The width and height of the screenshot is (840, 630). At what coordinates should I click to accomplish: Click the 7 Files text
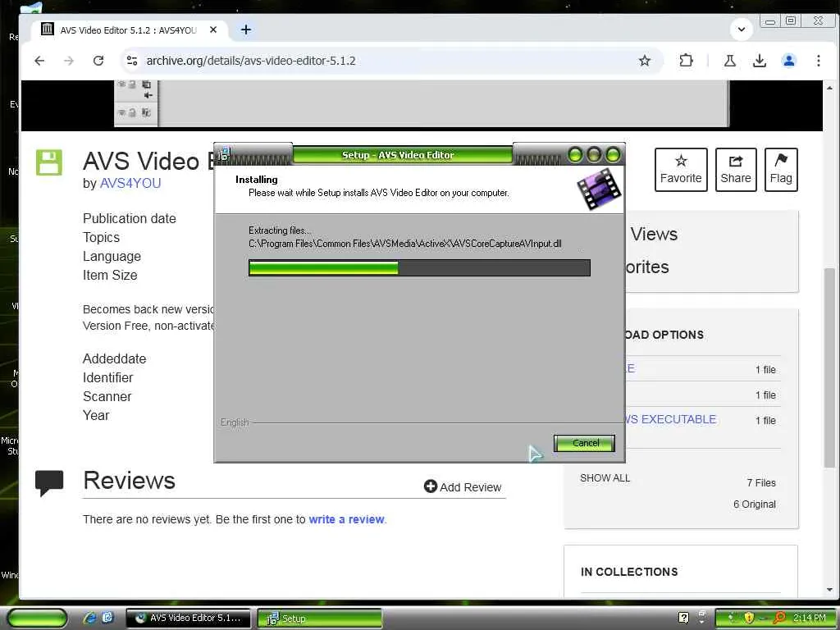[x=761, y=482]
